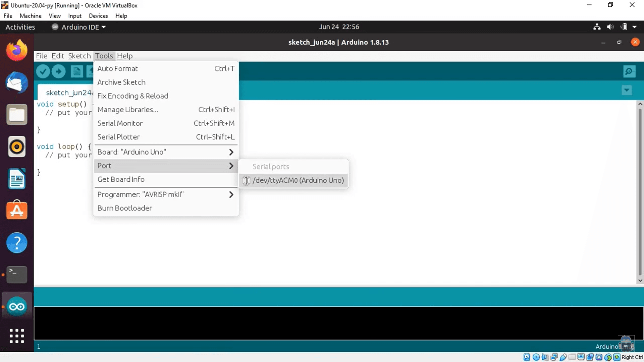Open the Terminal dock icon
Viewport: 644px width, 362px height.
coord(17,275)
